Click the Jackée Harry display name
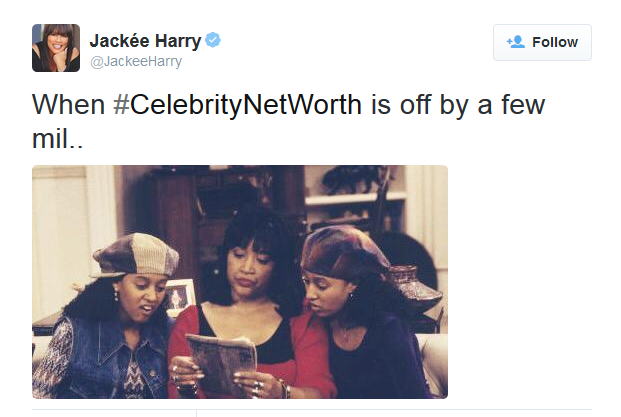The height and width of the screenshot is (417, 621). click(x=145, y=41)
